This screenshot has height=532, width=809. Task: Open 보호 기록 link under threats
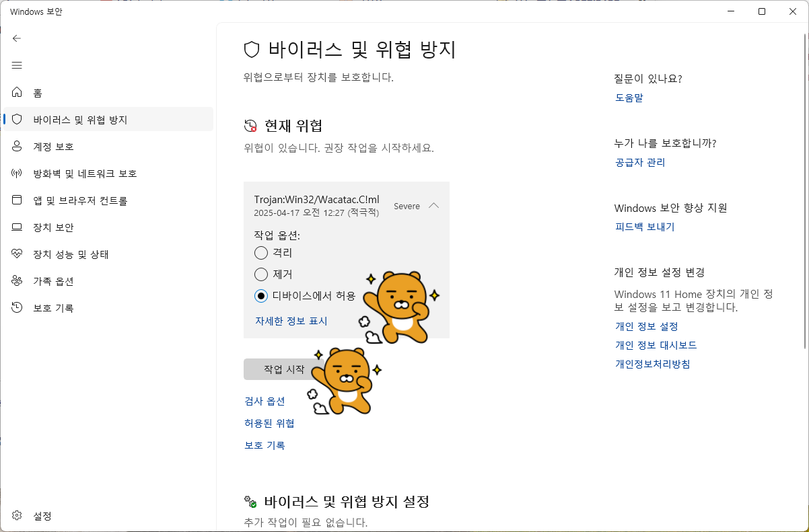[x=265, y=445]
